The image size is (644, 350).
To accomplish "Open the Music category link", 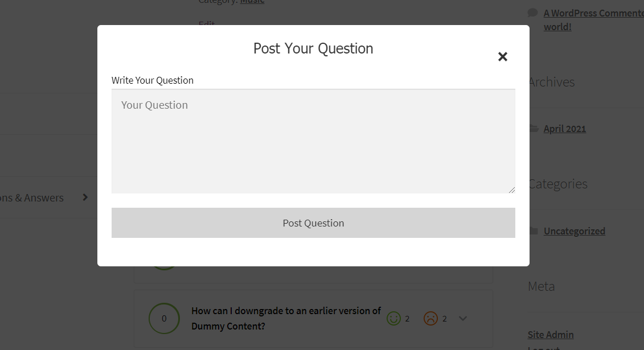I will click(x=252, y=2).
